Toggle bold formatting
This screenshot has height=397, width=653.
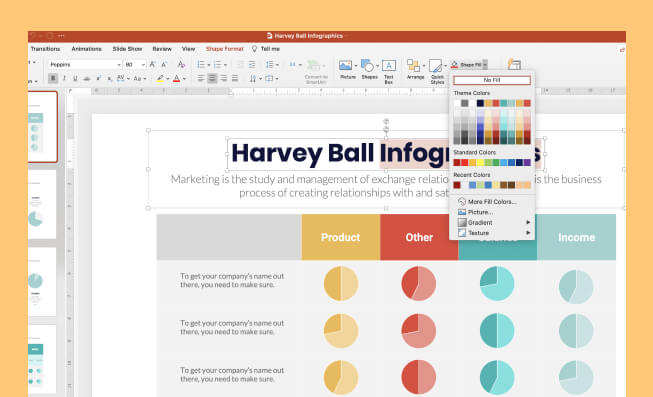[53, 78]
